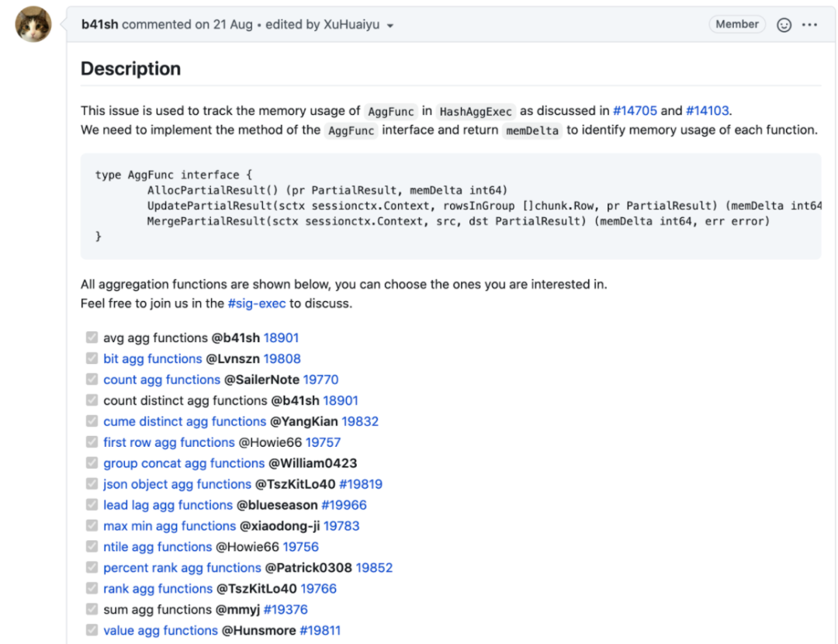Toggle the sum agg functions checkbox
This screenshot has width=838, height=644.
pos(92,610)
